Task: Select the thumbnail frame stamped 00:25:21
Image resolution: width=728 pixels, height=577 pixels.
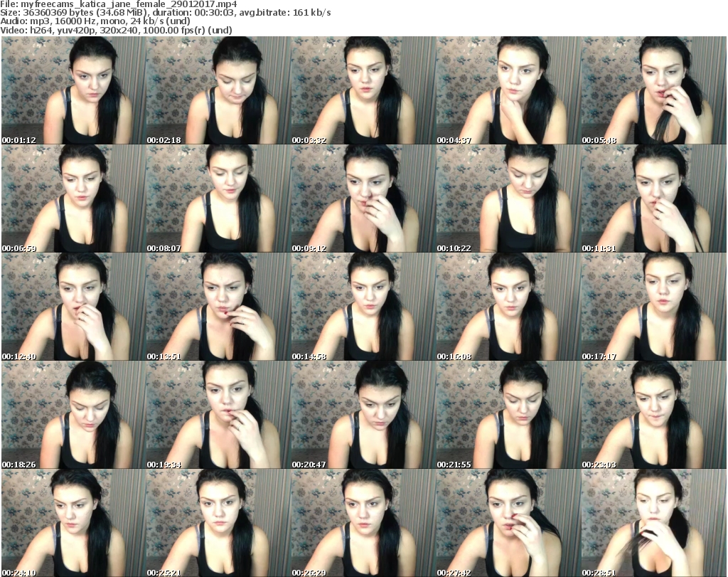Action: point(218,523)
